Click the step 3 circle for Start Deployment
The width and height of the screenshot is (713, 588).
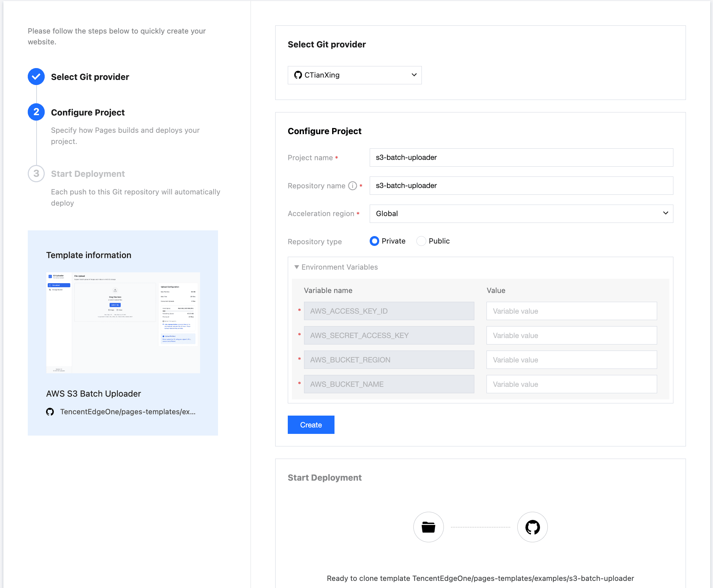click(36, 173)
